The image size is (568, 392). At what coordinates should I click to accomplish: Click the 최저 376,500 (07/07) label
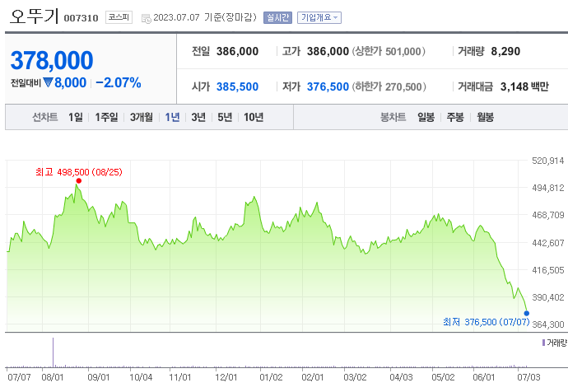tap(487, 322)
